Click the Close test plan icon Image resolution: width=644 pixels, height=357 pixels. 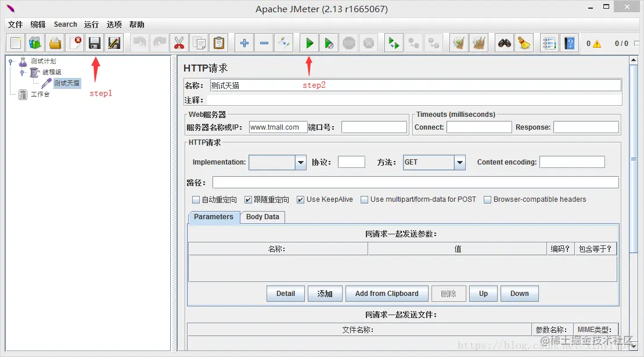[75, 43]
